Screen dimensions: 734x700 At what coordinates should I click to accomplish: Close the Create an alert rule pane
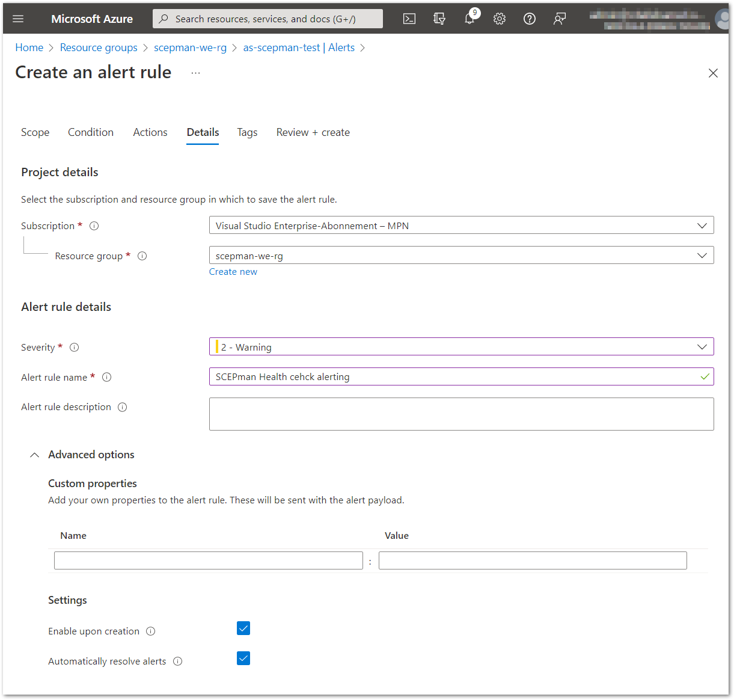(713, 73)
